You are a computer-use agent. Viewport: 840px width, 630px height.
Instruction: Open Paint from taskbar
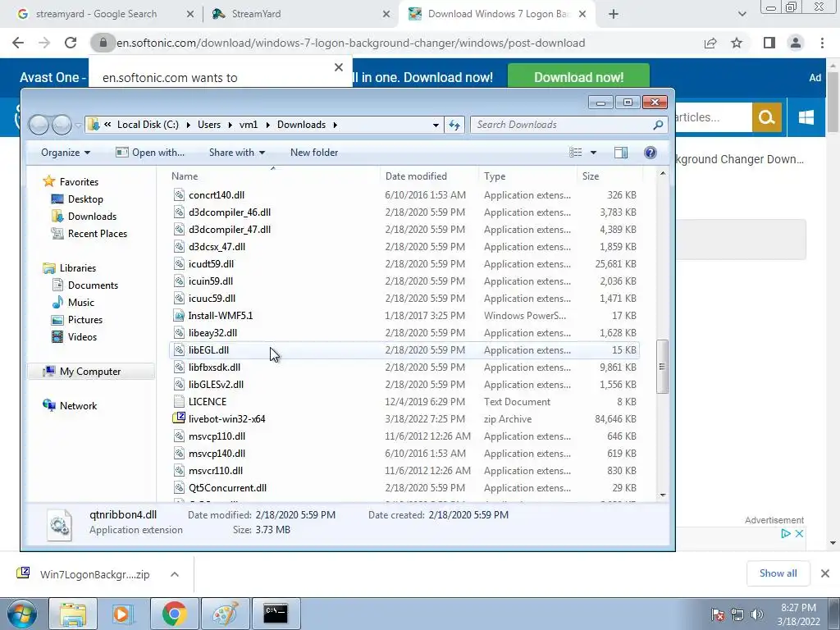point(225,614)
